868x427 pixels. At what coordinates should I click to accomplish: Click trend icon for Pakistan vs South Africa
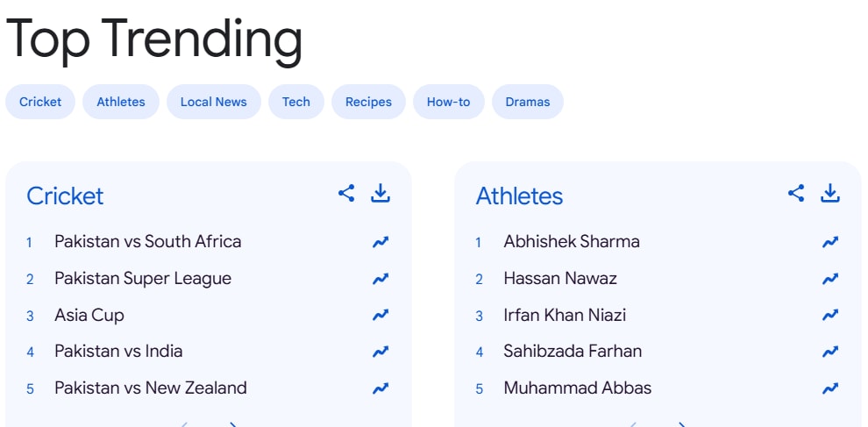click(381, 242)
